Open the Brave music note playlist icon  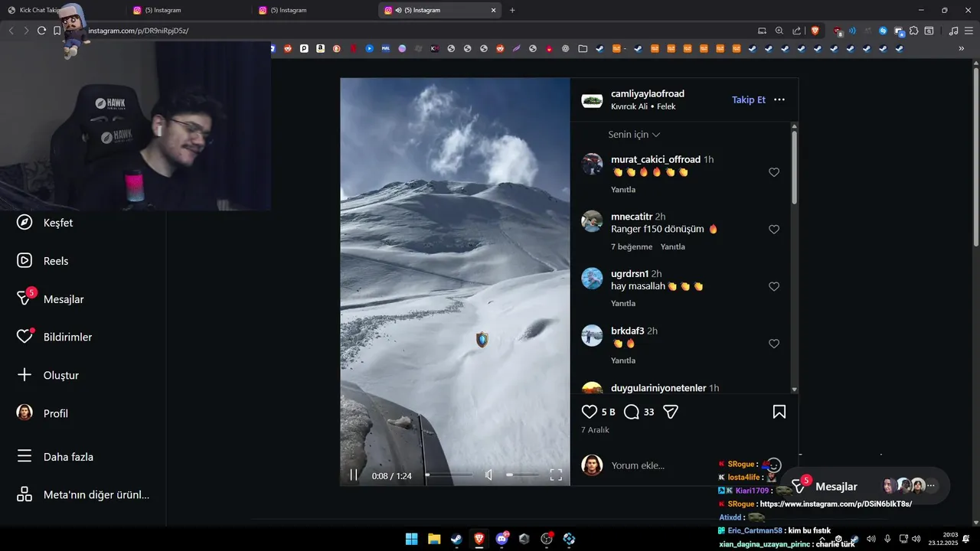pos(953,31)
